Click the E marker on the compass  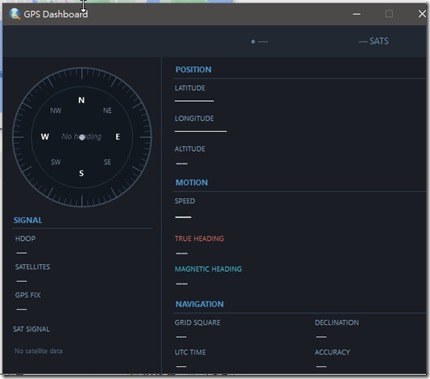coord(118,137)
